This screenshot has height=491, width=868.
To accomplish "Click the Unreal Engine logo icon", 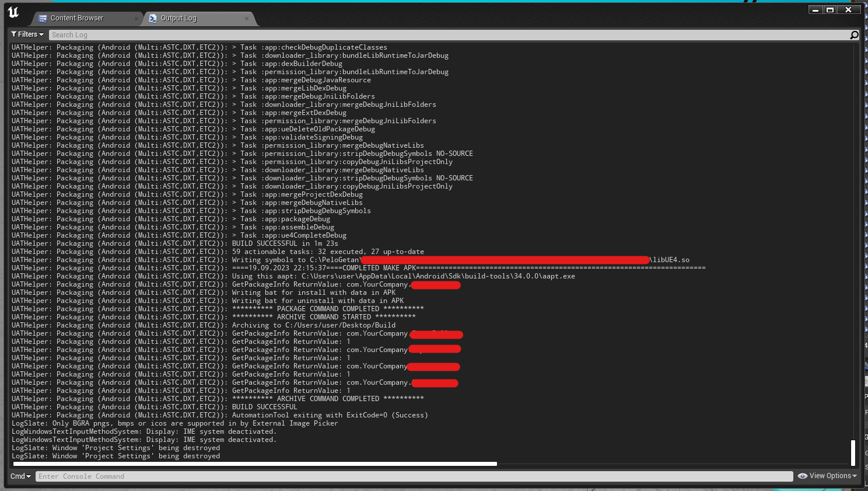I will [x=13, y=12].
